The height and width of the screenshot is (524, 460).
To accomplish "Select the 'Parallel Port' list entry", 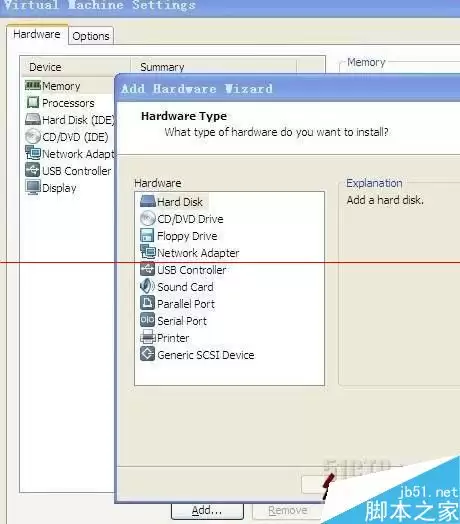I will pyautogui.click(x=186, y=304).
